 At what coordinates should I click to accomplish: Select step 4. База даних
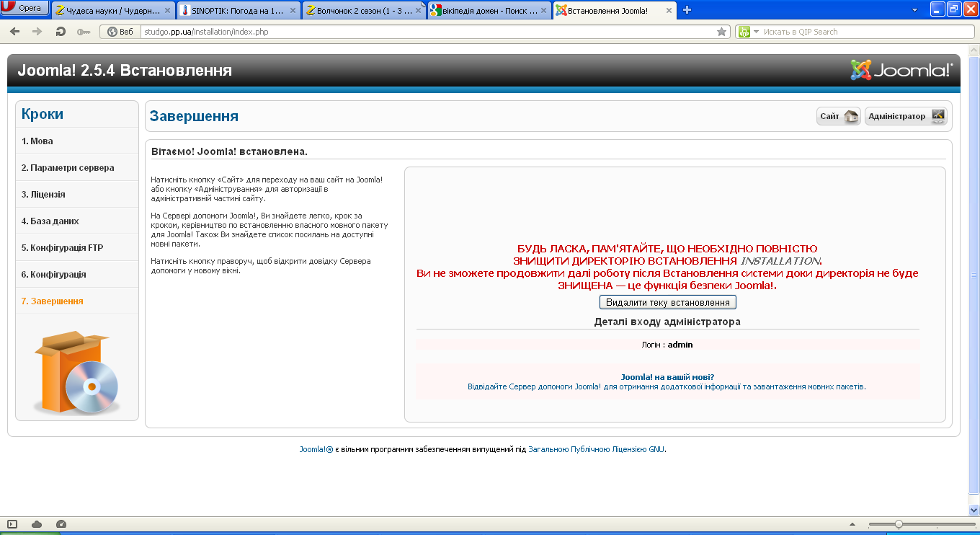click(x=77, y=221)
